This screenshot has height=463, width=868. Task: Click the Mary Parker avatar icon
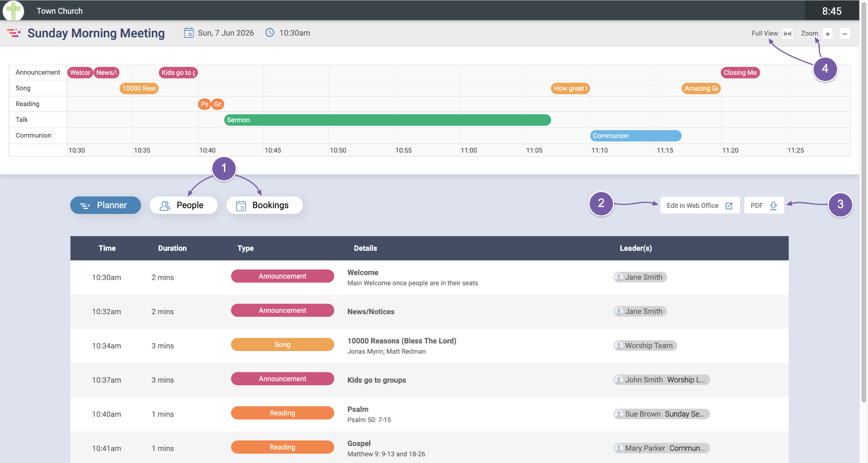tap(619, 448)
